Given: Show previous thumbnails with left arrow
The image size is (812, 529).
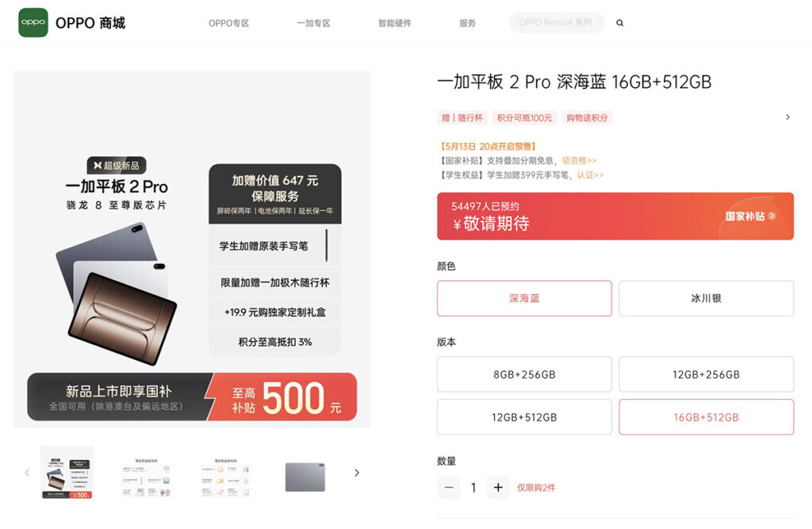Looking at the screenshot, I should 28,473.
